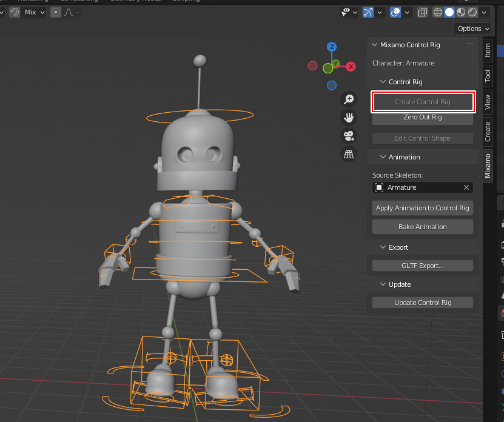Toggle viewport gizmos display
The height and width of the screenshot is (422, 504).
[368, 12]
